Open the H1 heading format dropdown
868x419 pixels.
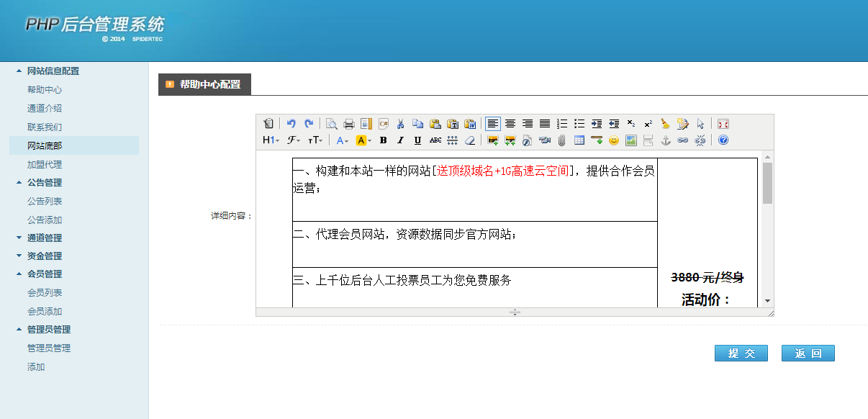(271, 140)
